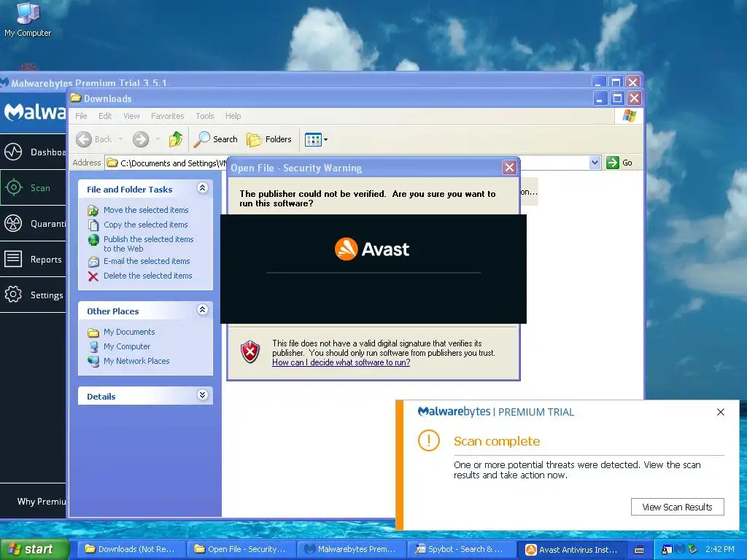Click View Scan Results in Malwarebytes notification
Viewport: 747px width, 560px height.
pyautogui.click(x=678, y=507)
